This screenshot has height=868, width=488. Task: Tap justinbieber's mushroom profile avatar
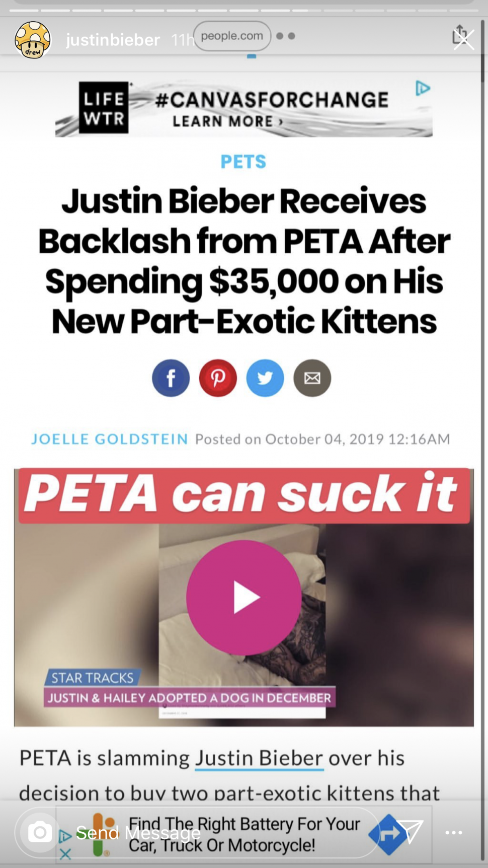coord(33,39)
